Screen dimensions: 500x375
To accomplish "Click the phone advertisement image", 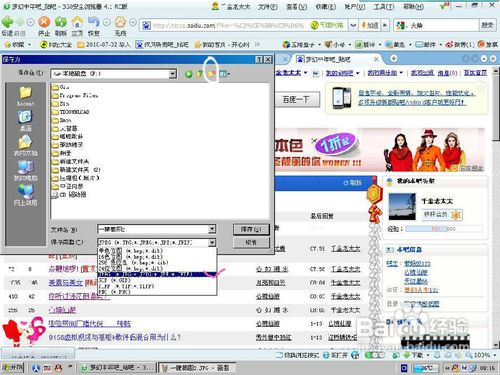I will 342,98.
